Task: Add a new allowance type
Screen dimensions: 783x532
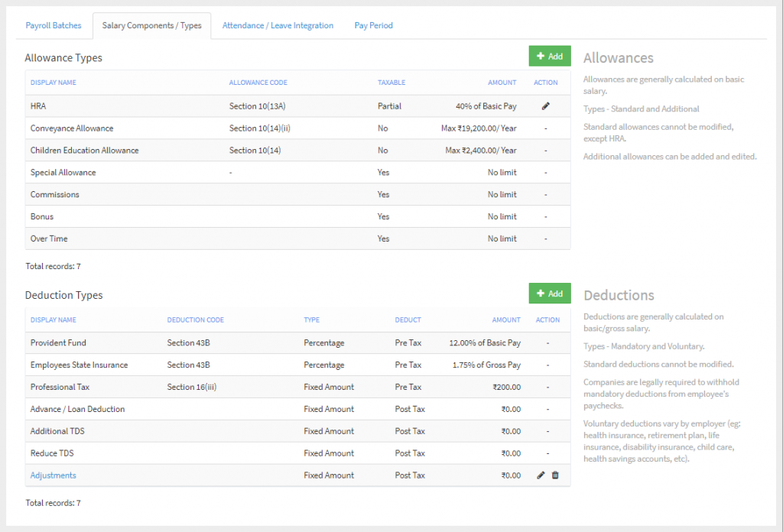Action: coord(549,57)
